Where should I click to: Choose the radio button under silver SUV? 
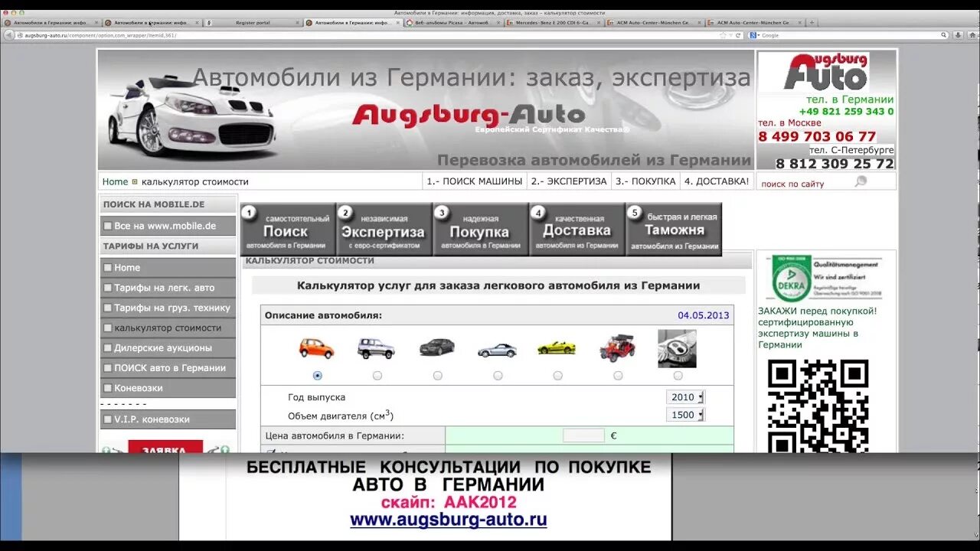(x=377, y=376)
